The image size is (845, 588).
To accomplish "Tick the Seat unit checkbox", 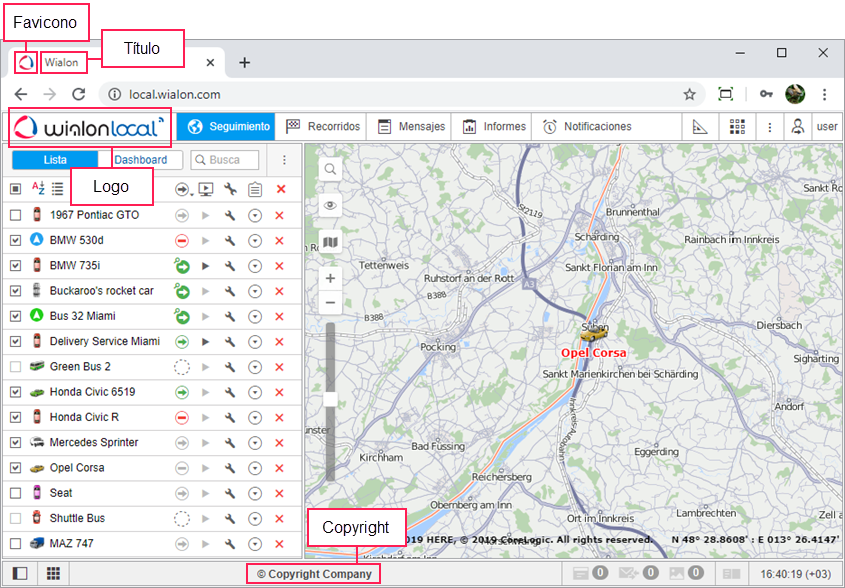I will coord(15,493).
